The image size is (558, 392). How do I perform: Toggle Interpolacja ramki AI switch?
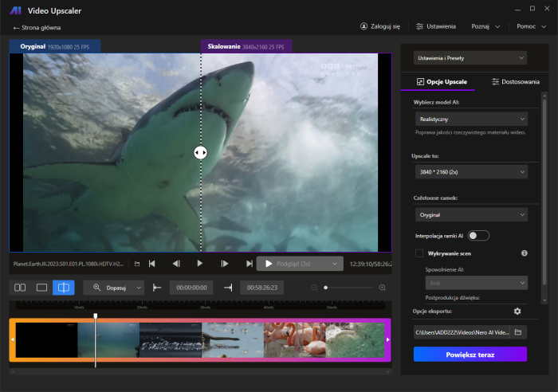478,236
